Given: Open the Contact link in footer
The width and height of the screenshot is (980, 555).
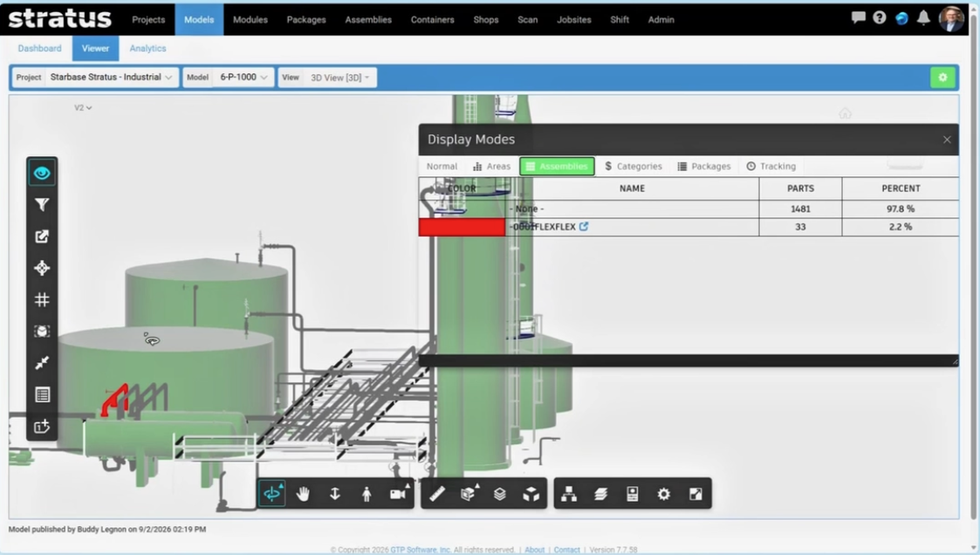Looking at the screenshot, I should (x=567, y=550).
